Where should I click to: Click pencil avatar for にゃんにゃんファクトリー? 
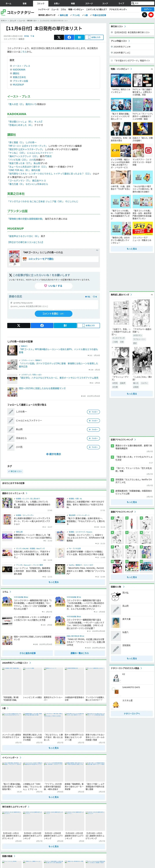coord(11,421)
